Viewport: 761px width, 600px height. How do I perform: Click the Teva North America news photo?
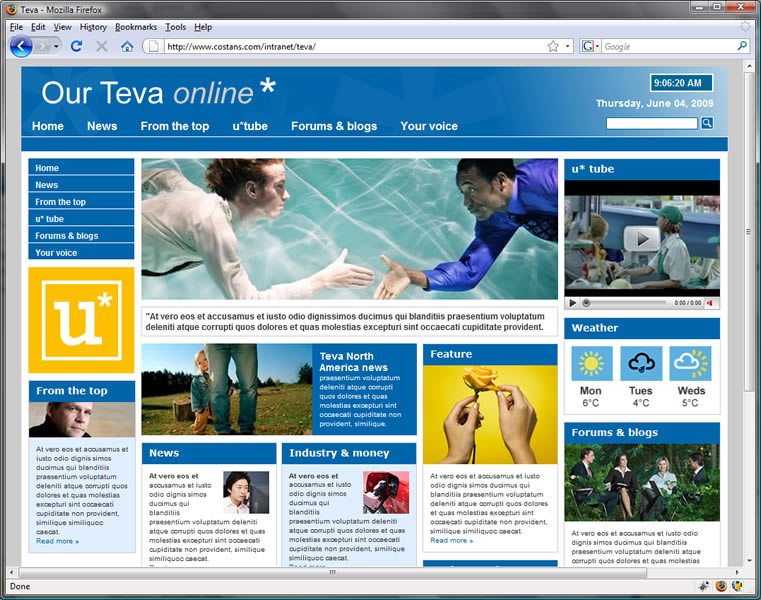[227, 389]
